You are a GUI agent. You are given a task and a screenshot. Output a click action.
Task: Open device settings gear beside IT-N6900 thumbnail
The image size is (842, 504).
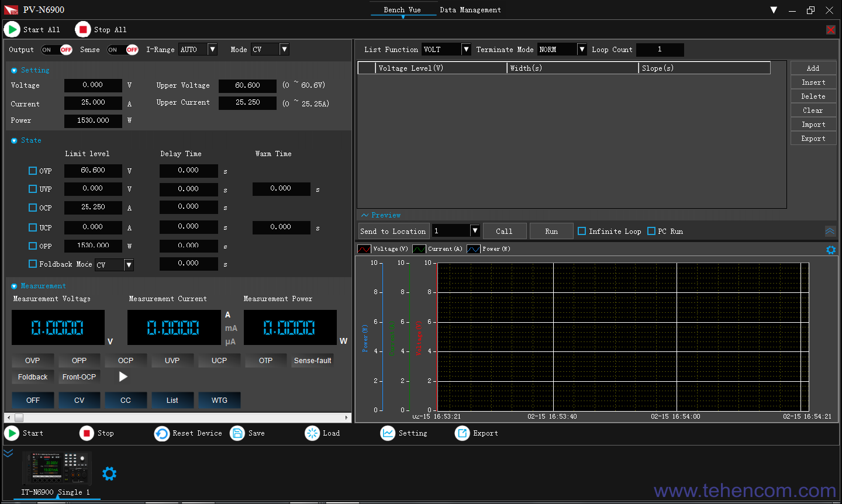click(x=109, y=474)
